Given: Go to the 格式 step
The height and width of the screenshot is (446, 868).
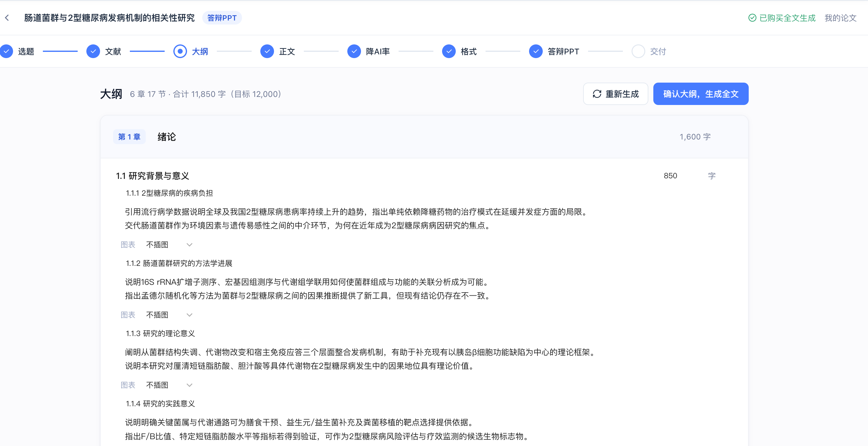Looking at the screenshot, I should [x=468, y=52].
